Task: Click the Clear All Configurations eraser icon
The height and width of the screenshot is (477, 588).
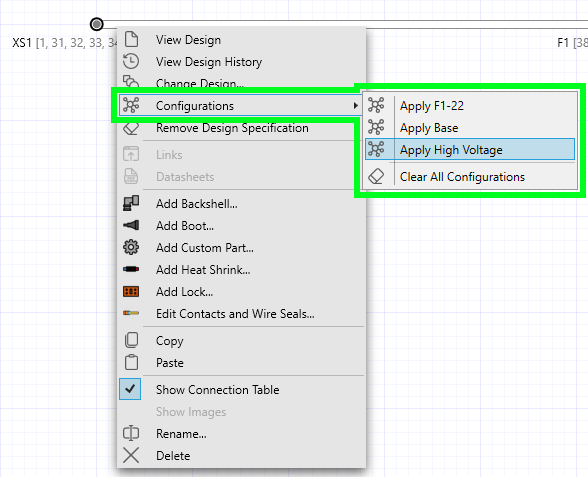Action: 376,176
